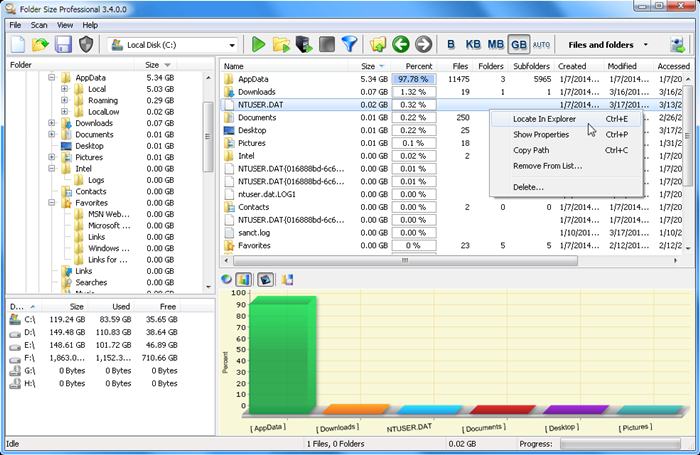Viewport: 700px width, 455px height.
Task: Save results using the floppy disk icon
Action: tap(63, 45)
